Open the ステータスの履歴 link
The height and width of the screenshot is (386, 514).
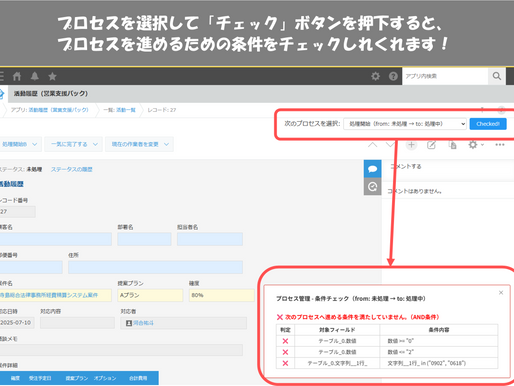pos(71,169)
